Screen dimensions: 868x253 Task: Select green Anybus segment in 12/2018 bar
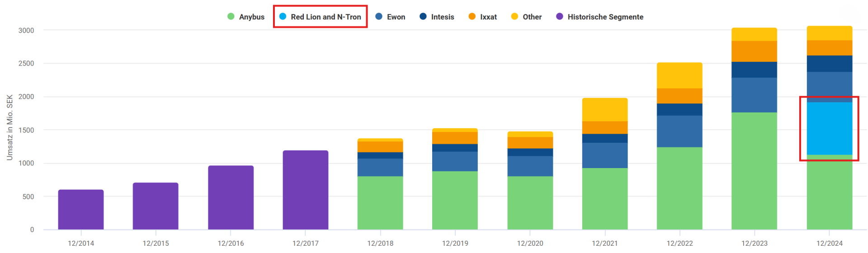pos(380,203)
